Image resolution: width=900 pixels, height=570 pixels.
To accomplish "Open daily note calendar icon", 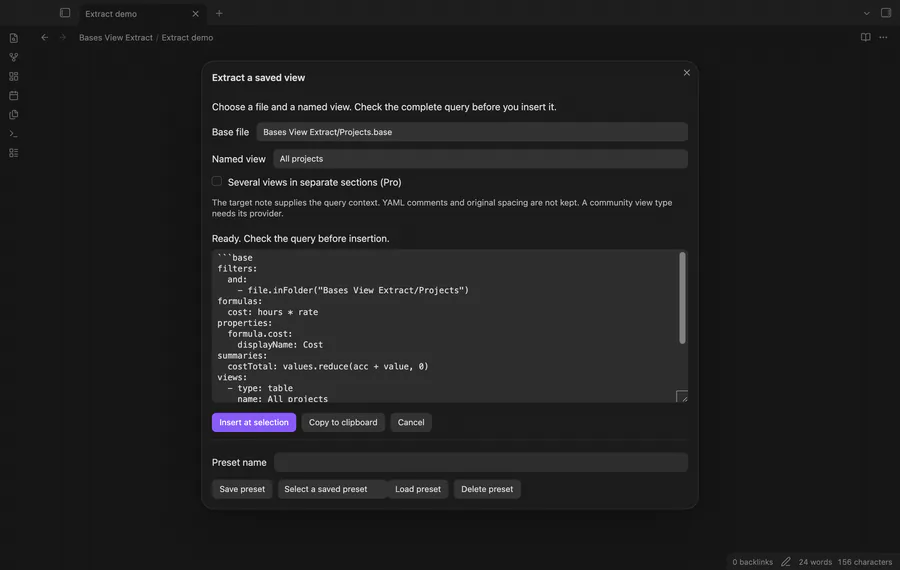I will (x=14, y=95).
